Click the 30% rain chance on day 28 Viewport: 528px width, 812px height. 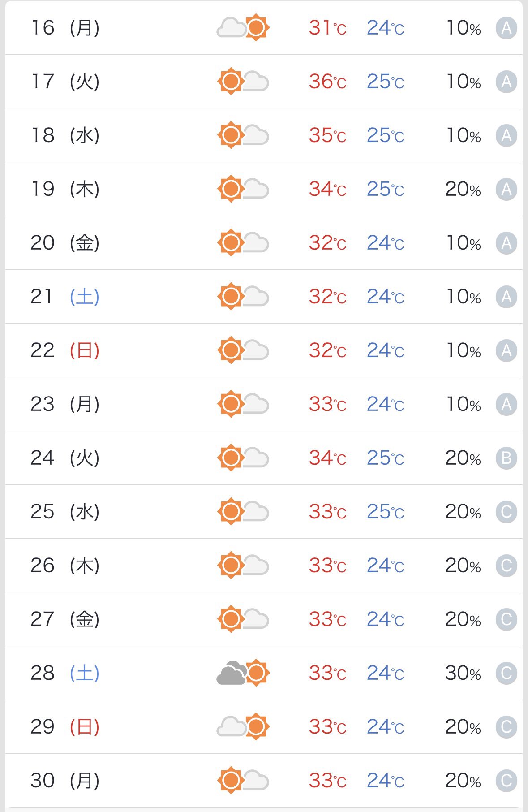point(463,673)
